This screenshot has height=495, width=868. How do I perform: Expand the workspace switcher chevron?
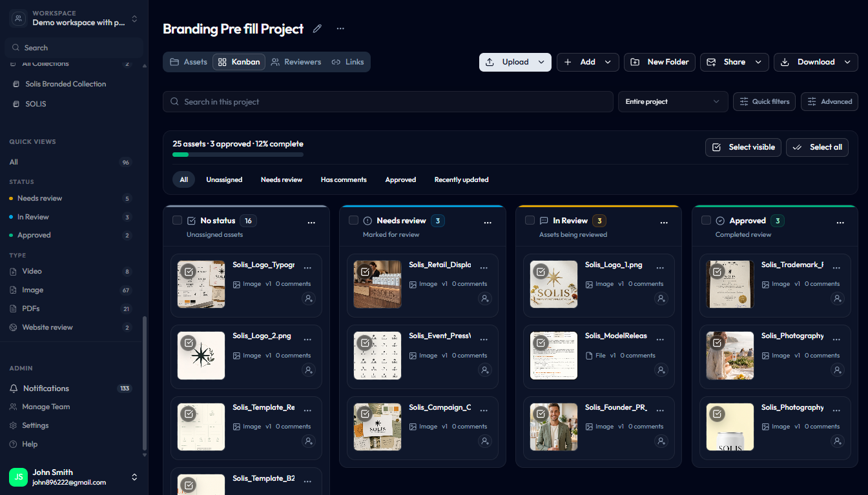[134, 19]
